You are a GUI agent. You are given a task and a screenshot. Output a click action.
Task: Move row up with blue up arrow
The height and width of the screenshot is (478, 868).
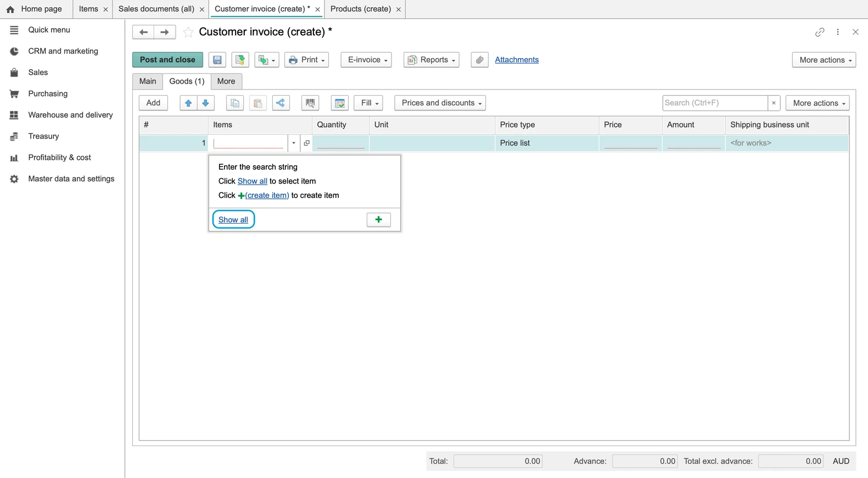coord(188,103)
